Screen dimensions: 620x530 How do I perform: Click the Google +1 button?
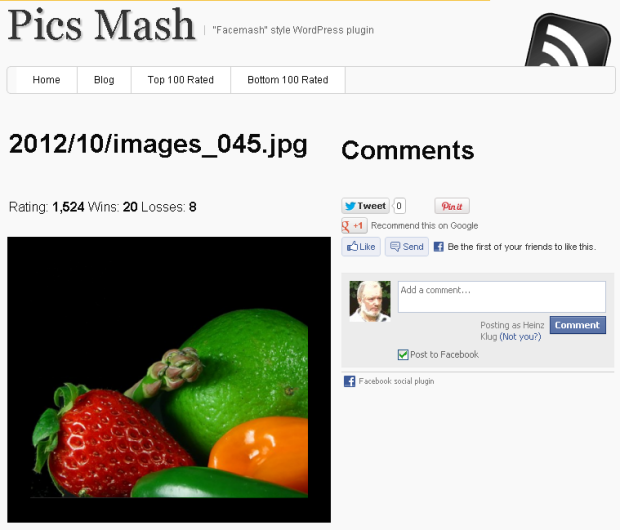[x=354, y=226]
